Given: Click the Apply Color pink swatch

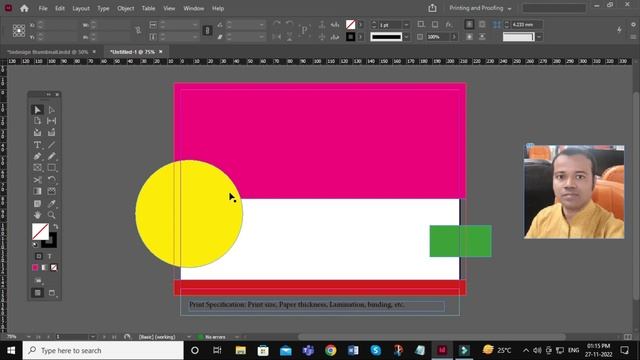Looking at the screenshot, I should (35, 267).
